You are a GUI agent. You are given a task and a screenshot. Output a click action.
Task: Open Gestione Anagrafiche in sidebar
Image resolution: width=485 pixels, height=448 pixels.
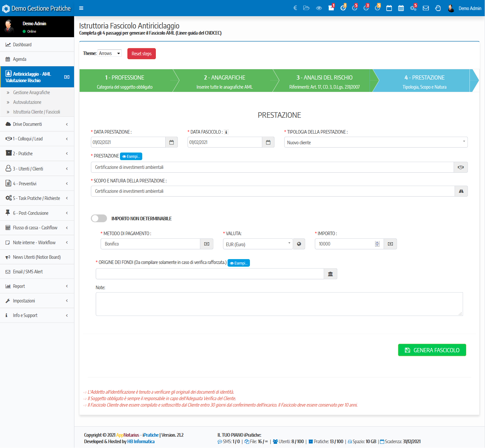[31, 93]
